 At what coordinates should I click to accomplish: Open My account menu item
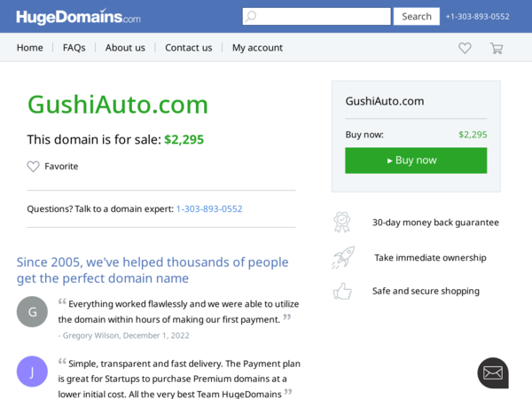pos(257,48)
